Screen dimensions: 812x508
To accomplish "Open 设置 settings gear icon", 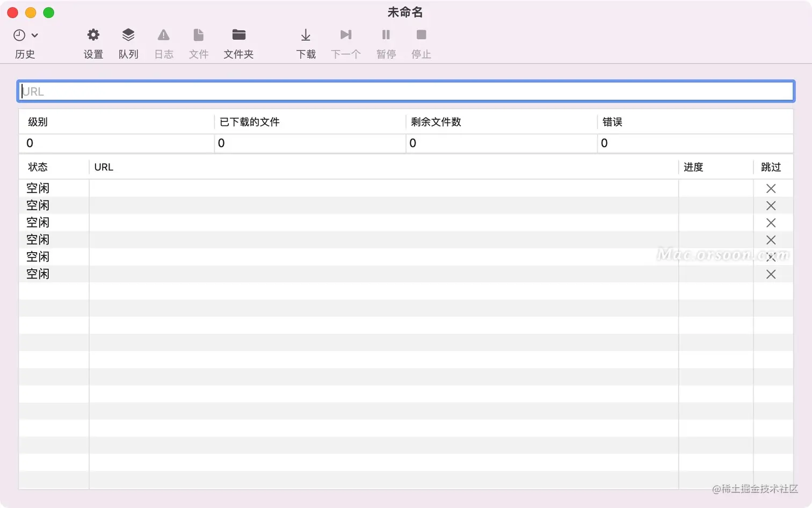I will (93, 35).
